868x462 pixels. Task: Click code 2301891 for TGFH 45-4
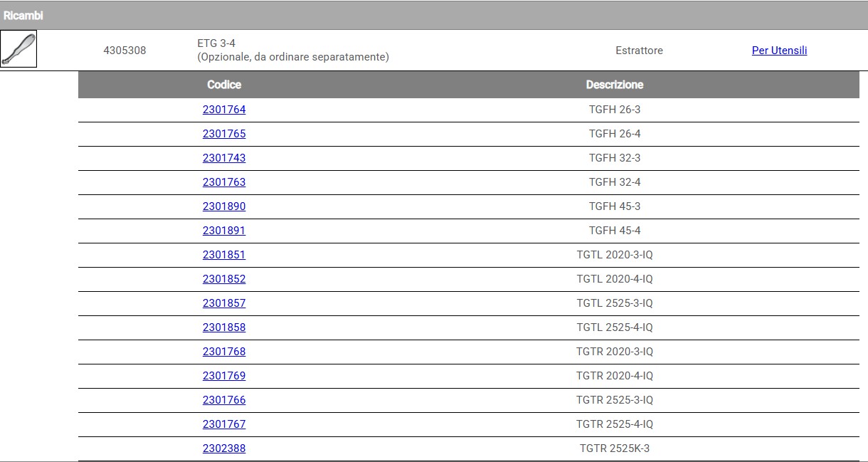pos(224,231)
